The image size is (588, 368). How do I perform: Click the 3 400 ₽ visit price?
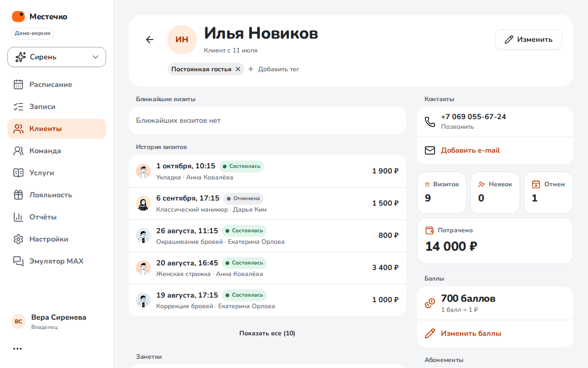[385, 268]
